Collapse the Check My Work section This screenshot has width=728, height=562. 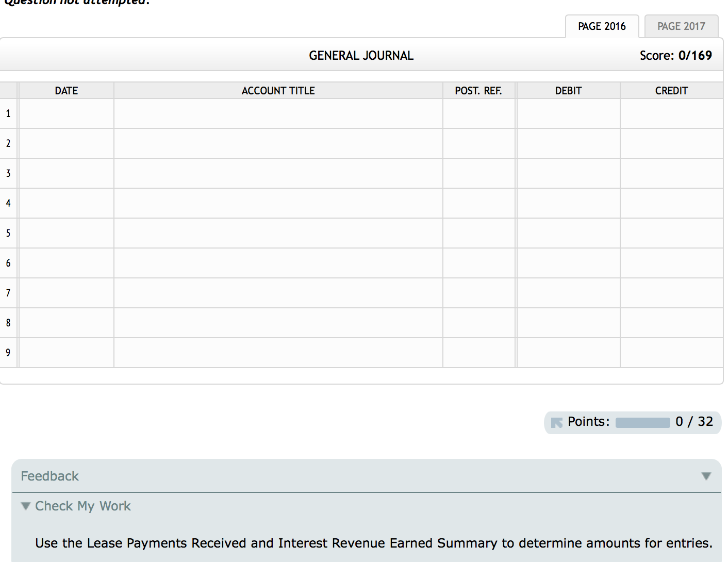pyautogui.click(x=26, y=506)
